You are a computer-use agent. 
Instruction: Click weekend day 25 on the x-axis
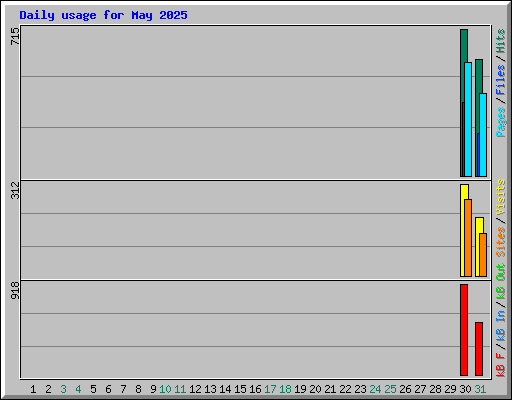pyautogui.click(x=390, y=389)
